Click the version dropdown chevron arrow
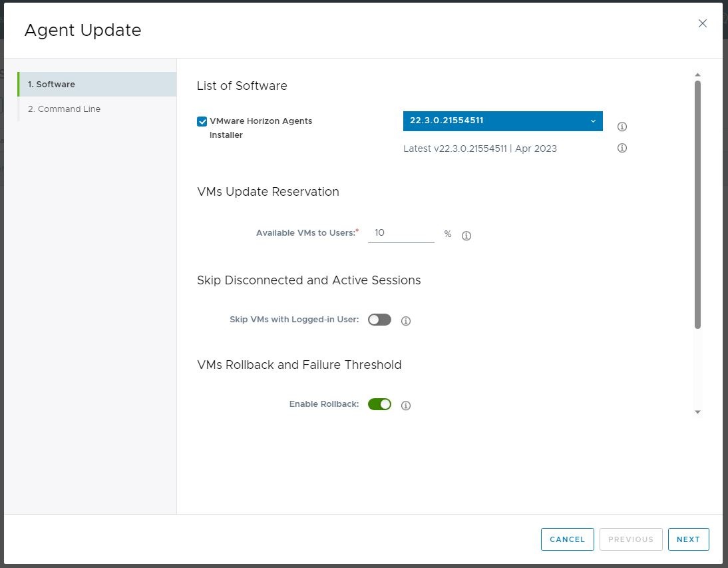 [x=593, y=121]
